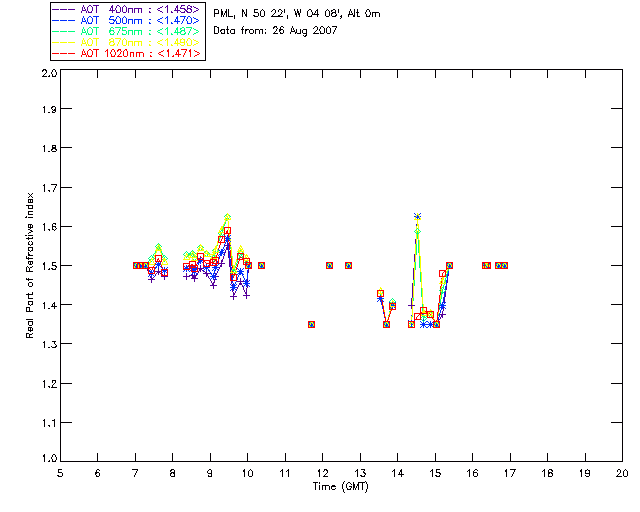The width and height of the screenshot is (640, 512).
Task: Click the x-axis tick label 17
Action: (x=510, y=473)
